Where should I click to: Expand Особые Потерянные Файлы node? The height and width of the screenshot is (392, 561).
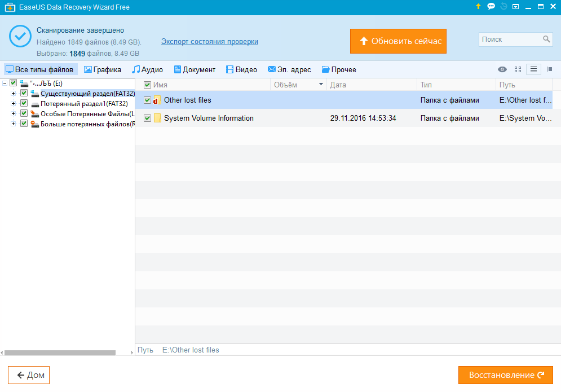point(13,114)
